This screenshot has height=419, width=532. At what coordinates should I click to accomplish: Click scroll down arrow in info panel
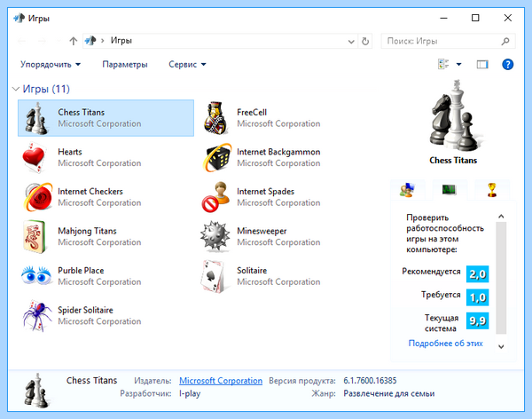tap(501, 346)
